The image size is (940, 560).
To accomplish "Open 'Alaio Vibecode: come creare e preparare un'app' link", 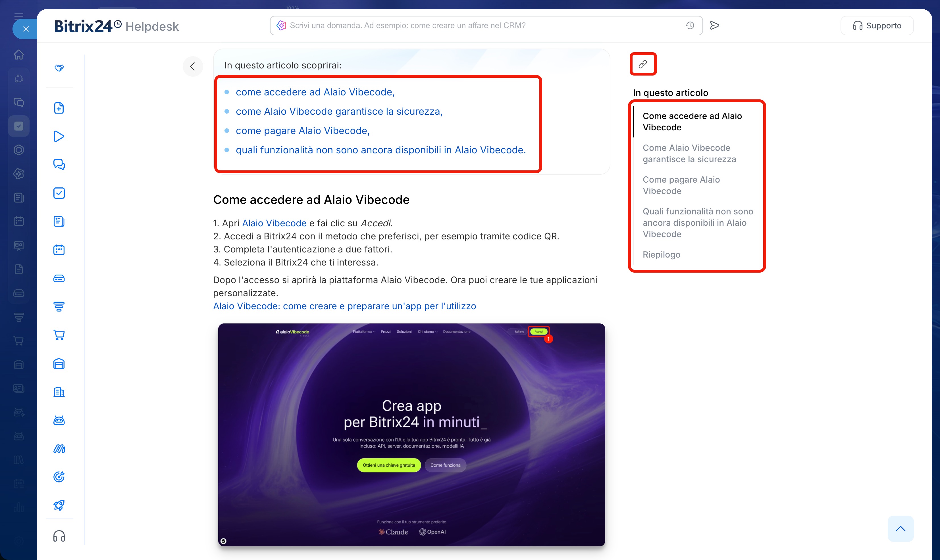I will click(x=344, y=306).
